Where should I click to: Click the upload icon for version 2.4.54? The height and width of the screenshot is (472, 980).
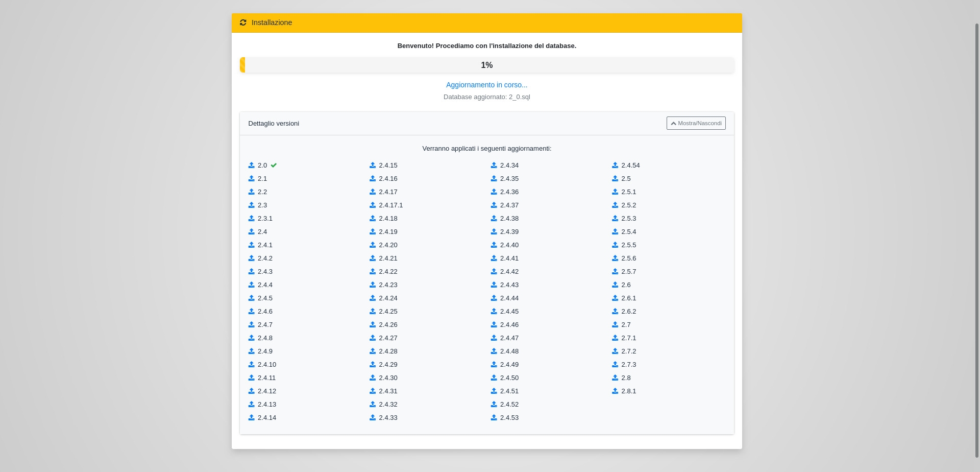615,166
